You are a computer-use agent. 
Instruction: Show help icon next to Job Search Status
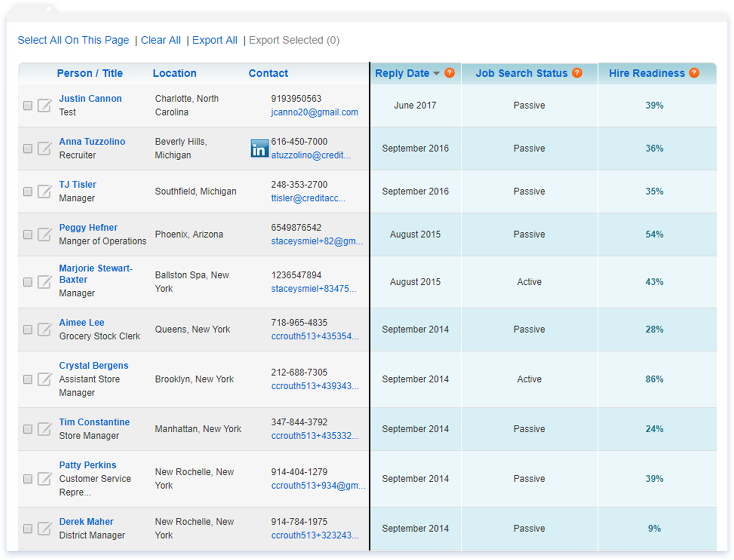[x=577, y=73]
